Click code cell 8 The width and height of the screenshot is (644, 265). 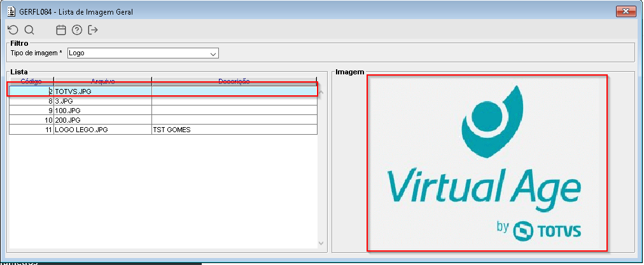pos(32,101)
